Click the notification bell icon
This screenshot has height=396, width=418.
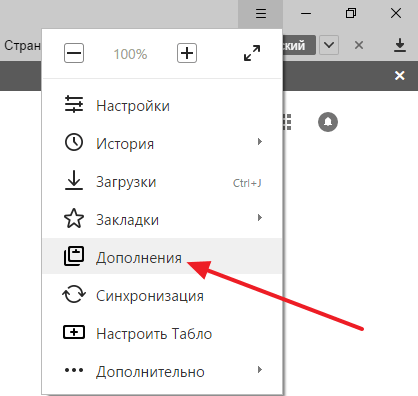328,122
